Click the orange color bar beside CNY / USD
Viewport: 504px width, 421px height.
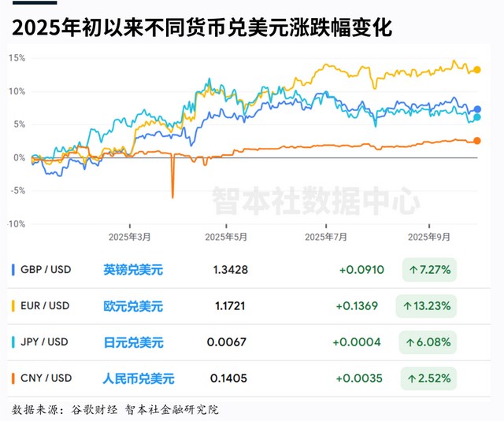tap(14, 379)
